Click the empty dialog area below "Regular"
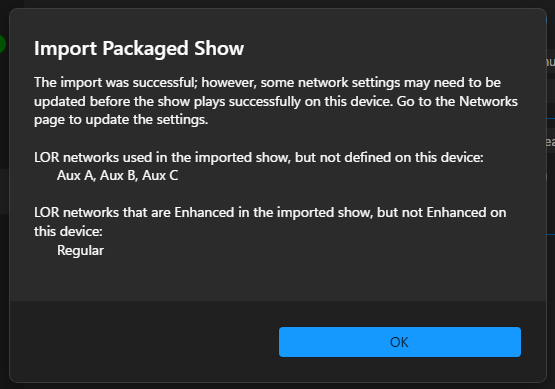 (278, 280)
